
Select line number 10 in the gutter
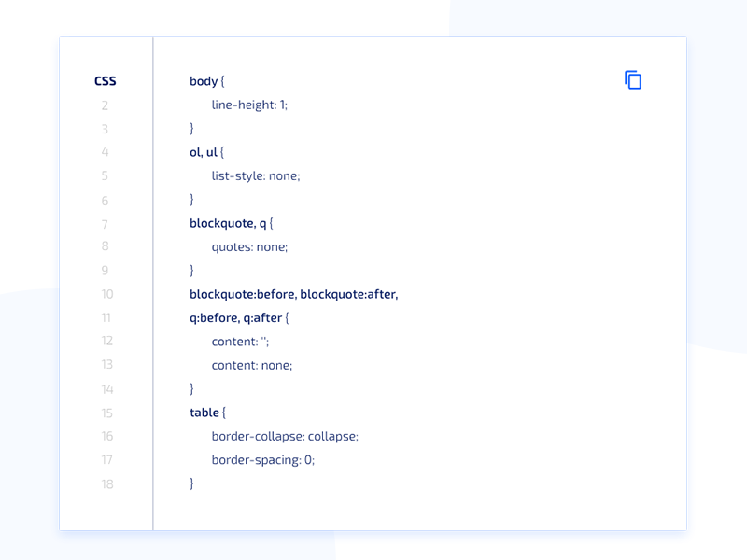click(x=107, y=294)
